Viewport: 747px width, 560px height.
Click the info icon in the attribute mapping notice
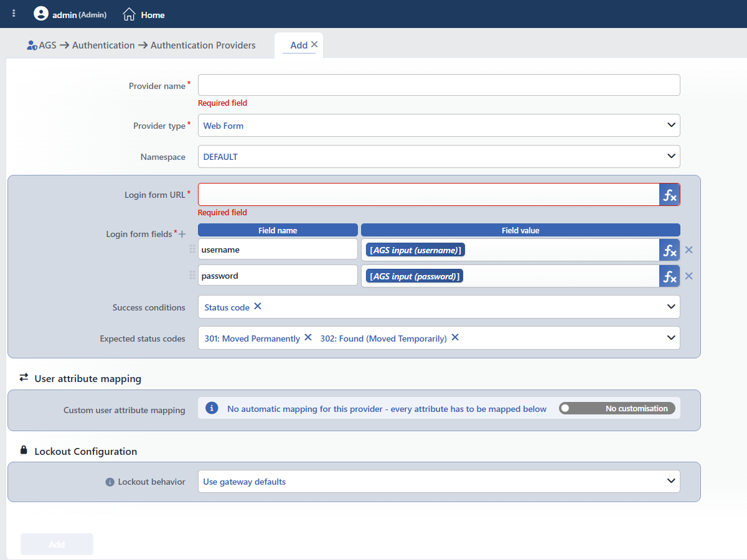coord(212,408)
